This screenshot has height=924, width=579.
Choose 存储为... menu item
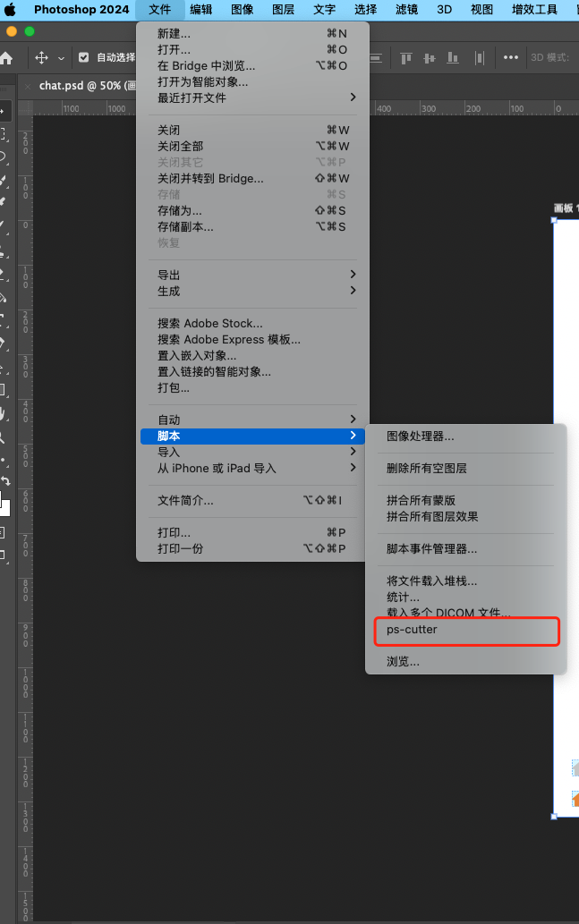click(252, 210)
